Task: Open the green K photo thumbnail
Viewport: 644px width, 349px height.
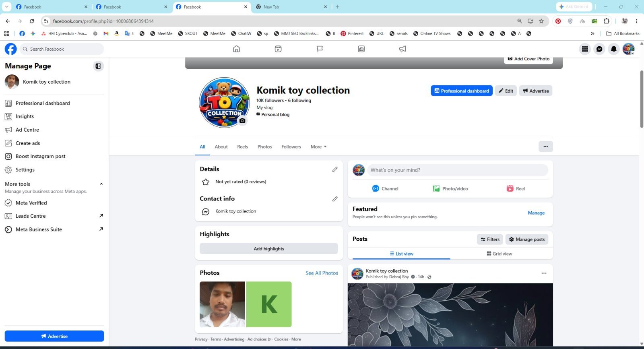Action: coord(269,304)
